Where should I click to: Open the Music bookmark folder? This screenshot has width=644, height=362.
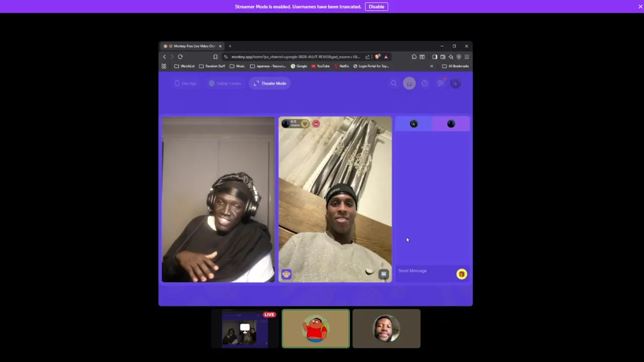(x=237, y=66)
